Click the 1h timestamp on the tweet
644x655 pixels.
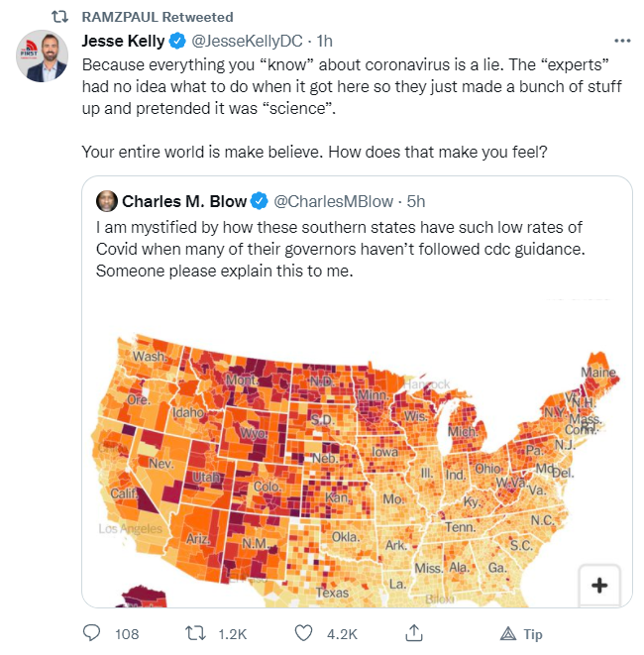click(325, 41)
